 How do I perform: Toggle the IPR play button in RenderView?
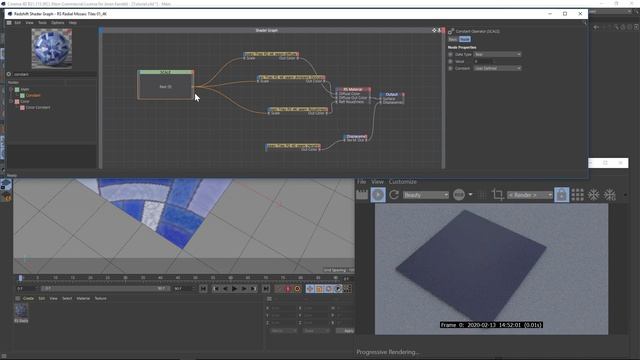[378, 195]
